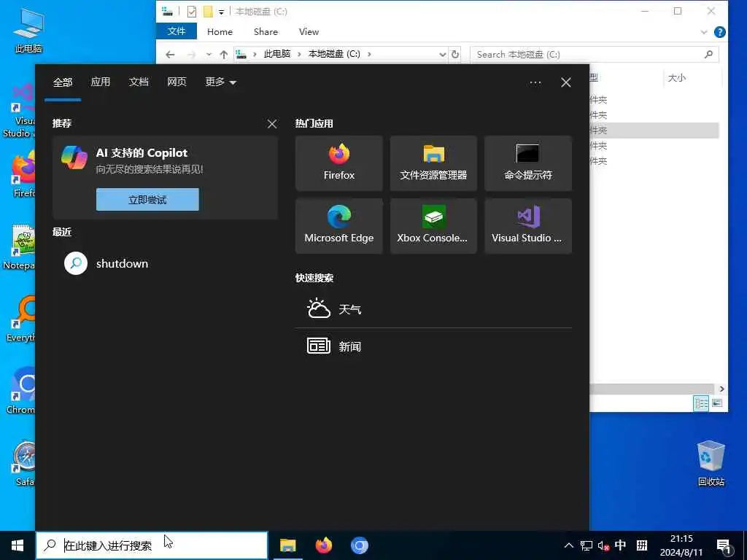
Task: Open Explorer Share ribbon tab
Action: (266, 31)
